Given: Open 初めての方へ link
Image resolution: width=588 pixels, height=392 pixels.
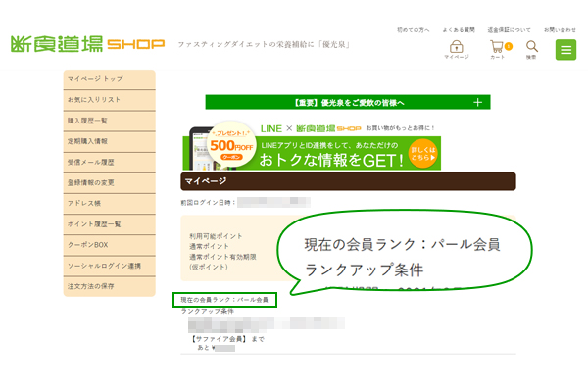Looking at the screenshot, I should (414, 30).
